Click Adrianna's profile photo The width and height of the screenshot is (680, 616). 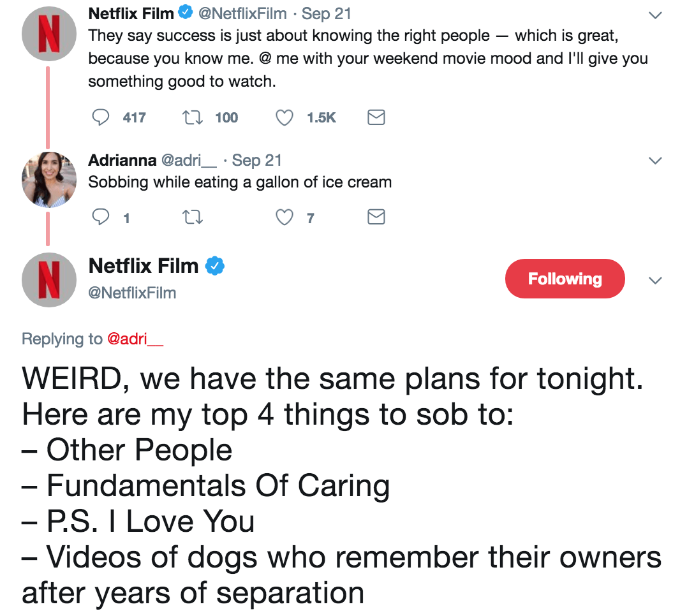pos(49,180)
